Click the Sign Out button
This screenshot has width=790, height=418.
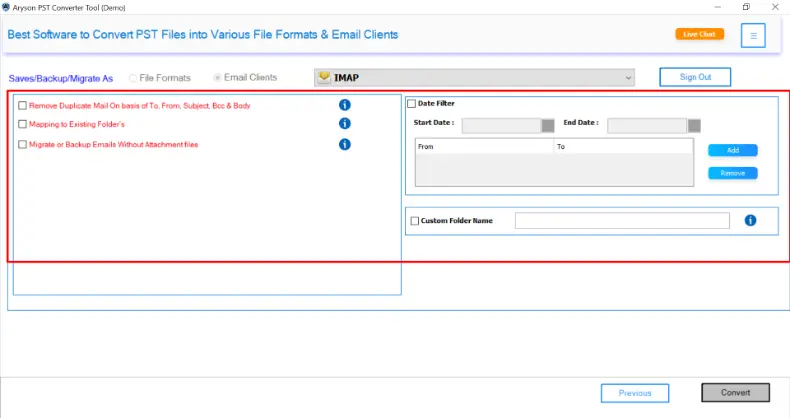point(695,77)
